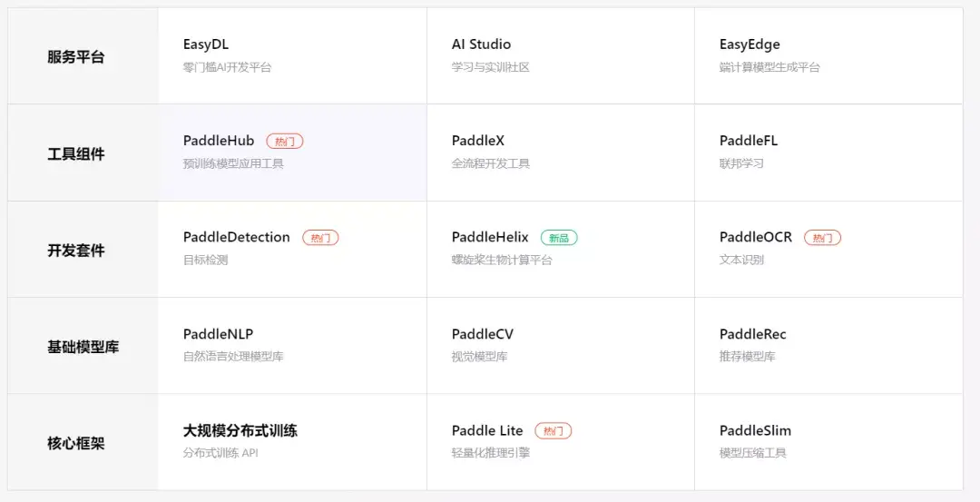Image resolution: width=980 pixels, height=502 pixels.
Task: Open PaddleOCR text recognition
Action: pyautogui.click(x=756, y=237)
